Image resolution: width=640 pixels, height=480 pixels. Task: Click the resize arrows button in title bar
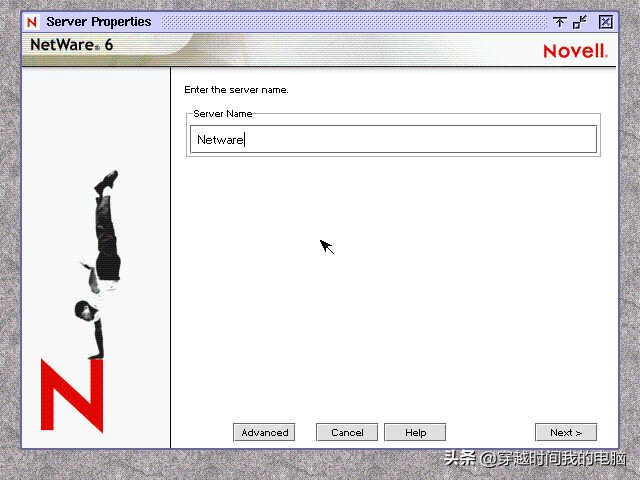580,22
